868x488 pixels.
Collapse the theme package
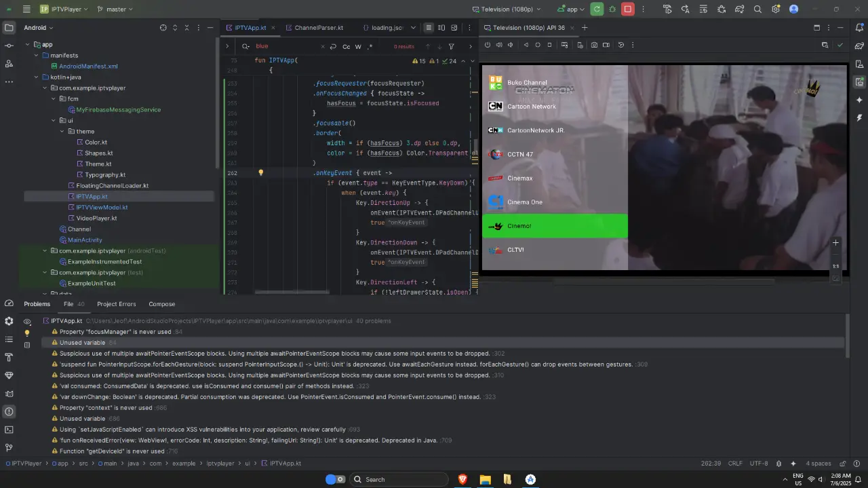(x=62, y=131)
